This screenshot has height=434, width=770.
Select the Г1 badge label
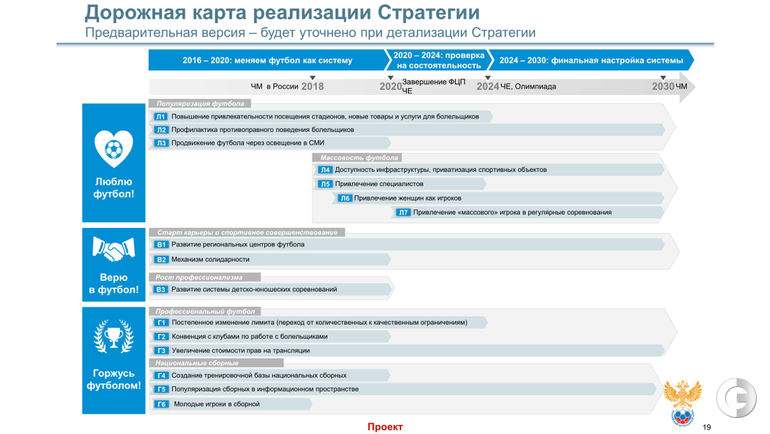tap(160, 323)
